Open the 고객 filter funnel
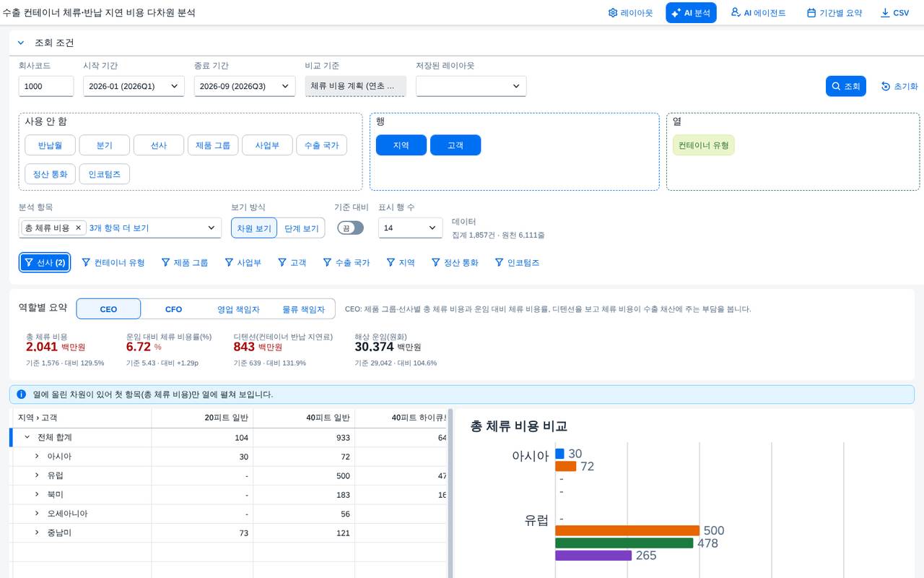Viewport: 924px width, 578px height. point(282,262)
